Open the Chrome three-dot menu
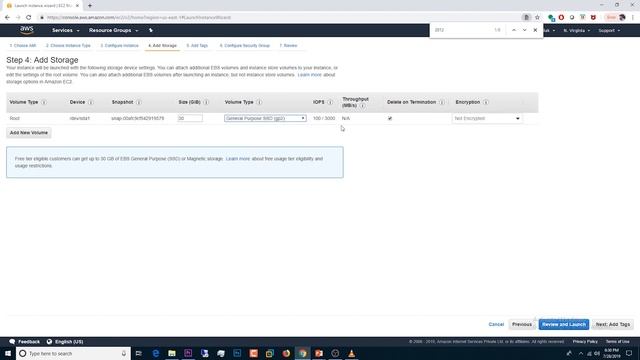This screenshot has width=640, height=360. (633, 18)
